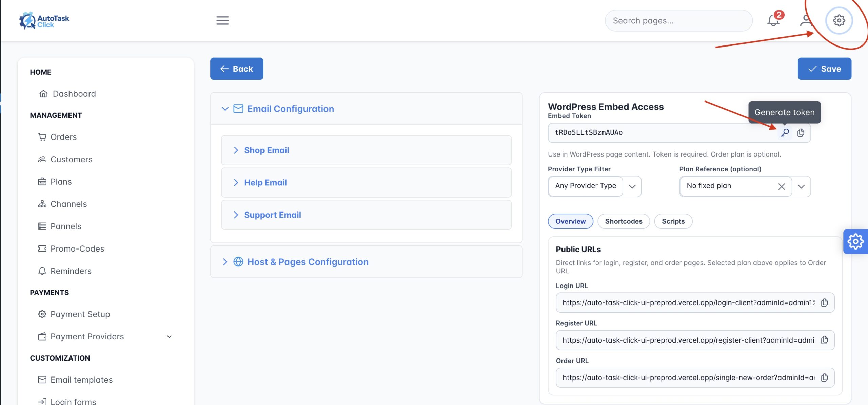The height and width of the screenshot is (405, 868).
Task: Go to Dashboard in the sidebar
Action: pos(67,94)
